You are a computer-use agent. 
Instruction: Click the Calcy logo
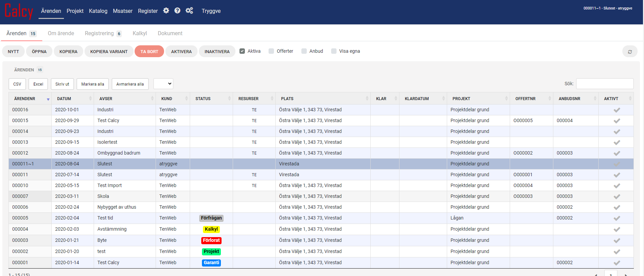pos(19,11)
